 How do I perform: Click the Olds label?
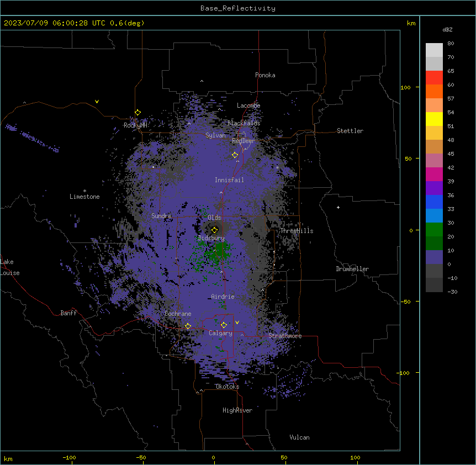[x=214, y=218]
